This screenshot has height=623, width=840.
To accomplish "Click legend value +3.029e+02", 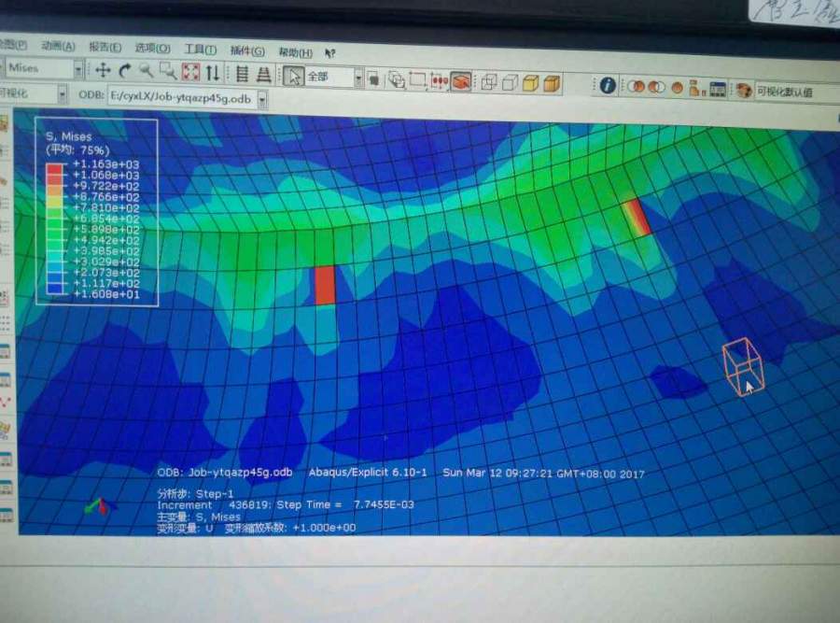I will point(106,262).
